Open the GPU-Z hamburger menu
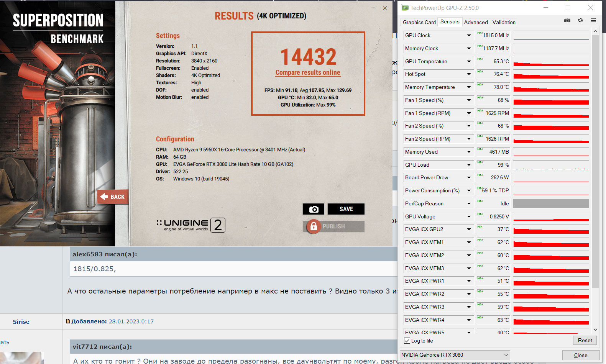The width and height of the screenshot is (606, 364). coord(593,20)
